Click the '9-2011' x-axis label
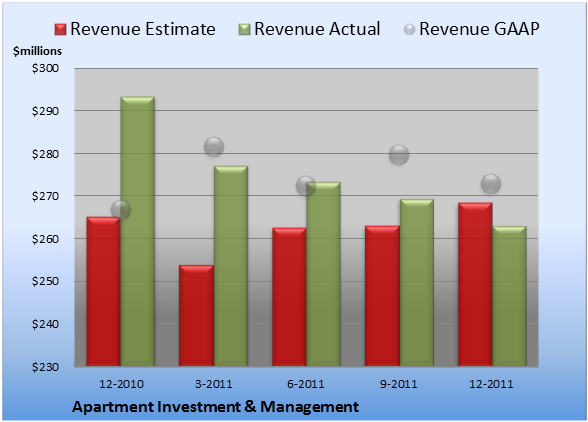The width and height of the screenshot is (588, 422). point(399,384)
